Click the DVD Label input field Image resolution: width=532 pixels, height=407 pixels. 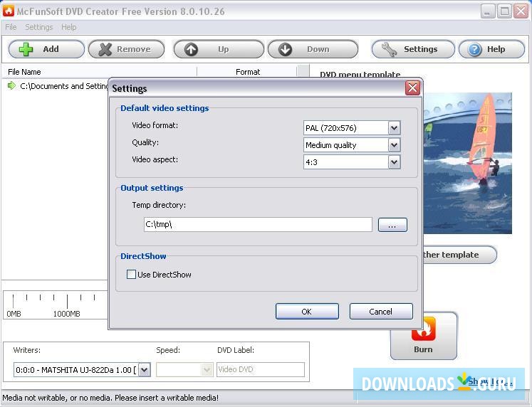click(261, 369)
